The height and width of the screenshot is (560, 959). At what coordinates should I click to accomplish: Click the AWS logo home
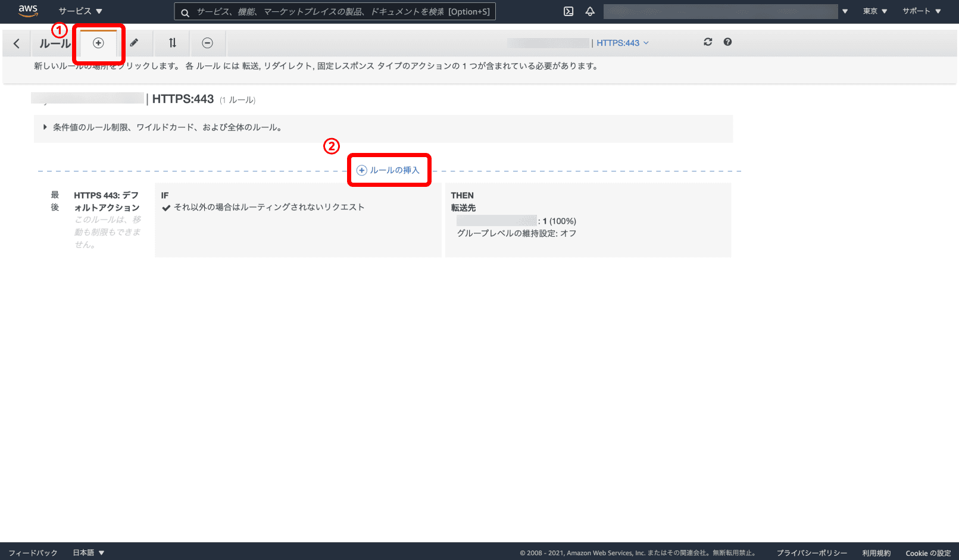28,11
